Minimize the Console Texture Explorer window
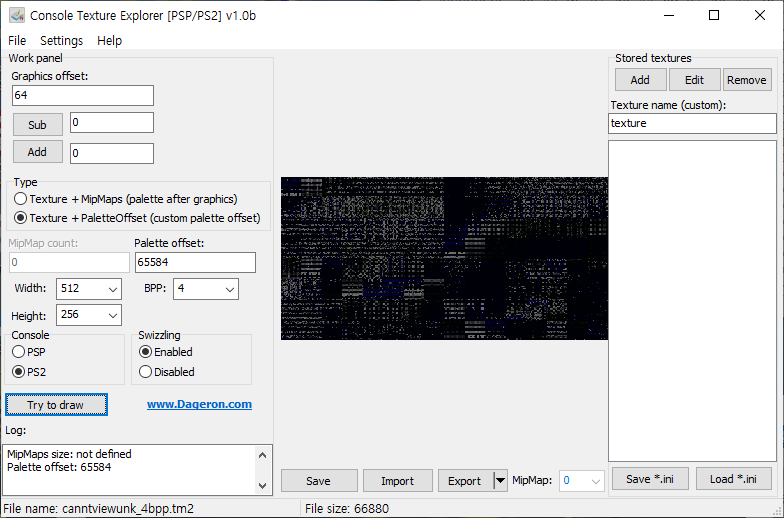 pos(670,16)
